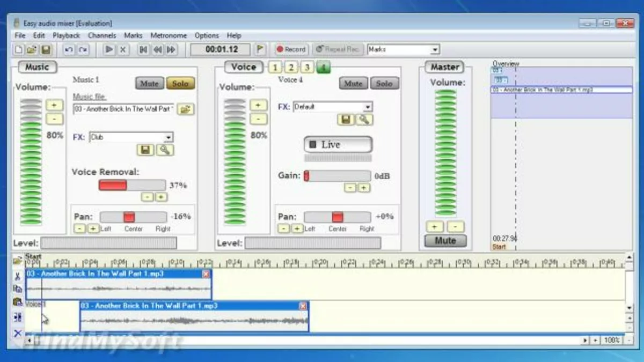Open the Marks dropdown on the toolbar
This screenshot has height=362, width=644.
[435, 49]
